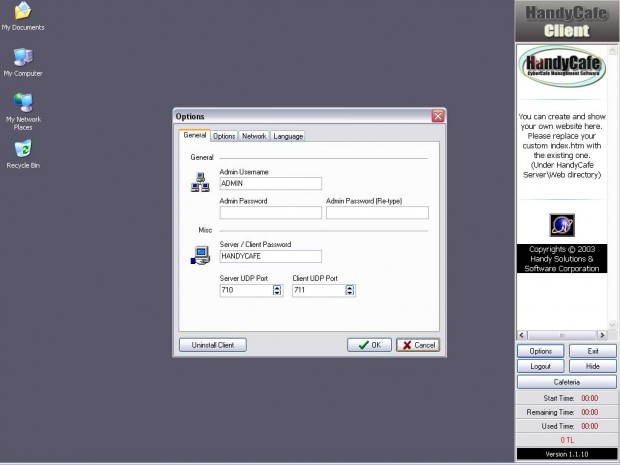Image resolution: width=620 pixels, height=465 pixels.
Task: Click the HandyCafe Client title banner
Action: point(567,21)
